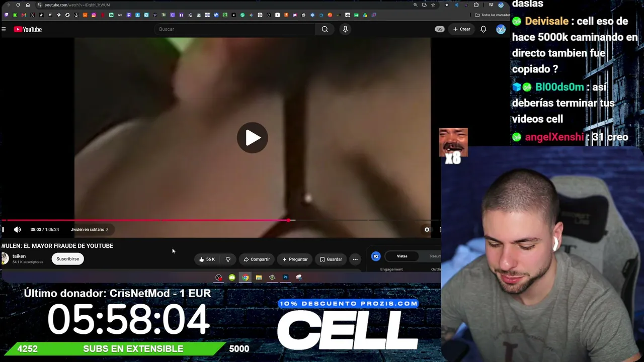Click the blue IQ extension icon
The width and height of the screenshot is (644, 362).
click(376, 256)
